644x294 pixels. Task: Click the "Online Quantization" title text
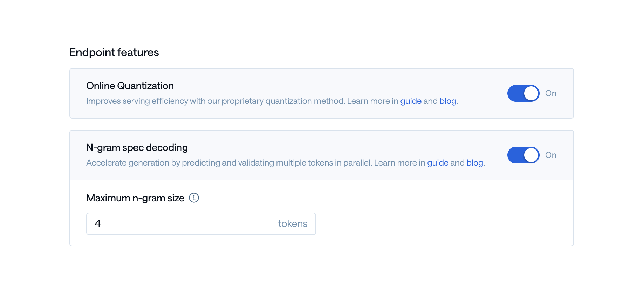[130, 86]
